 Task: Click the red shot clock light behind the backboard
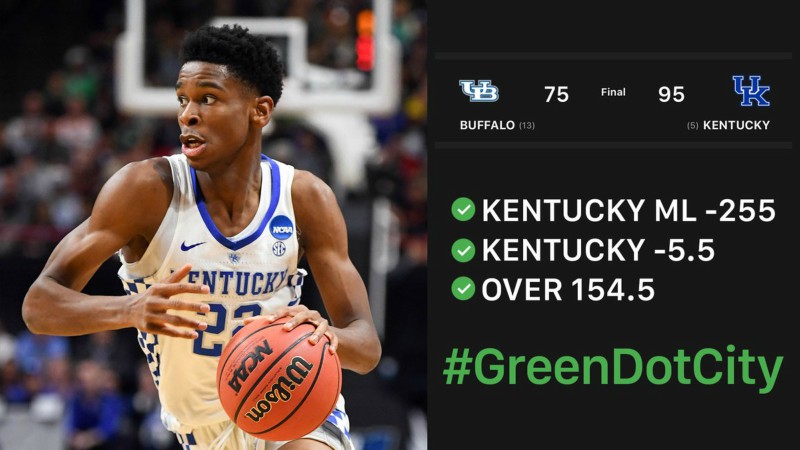tap(365, 53)
